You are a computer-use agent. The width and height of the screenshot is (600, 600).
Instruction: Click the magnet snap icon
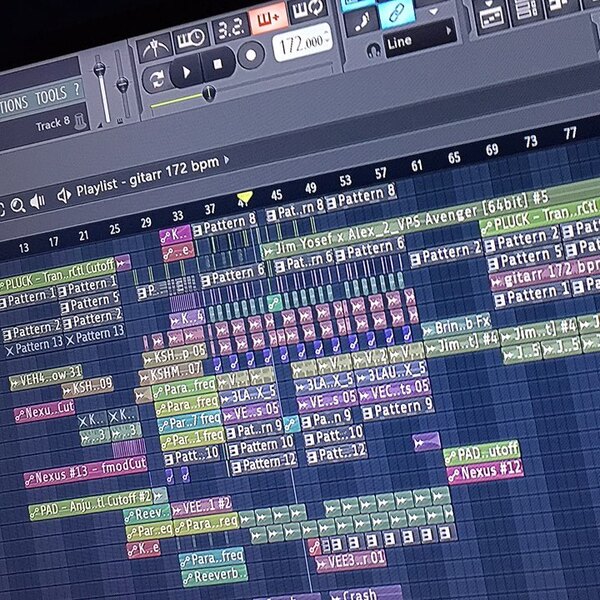click(x=373, y=50)
